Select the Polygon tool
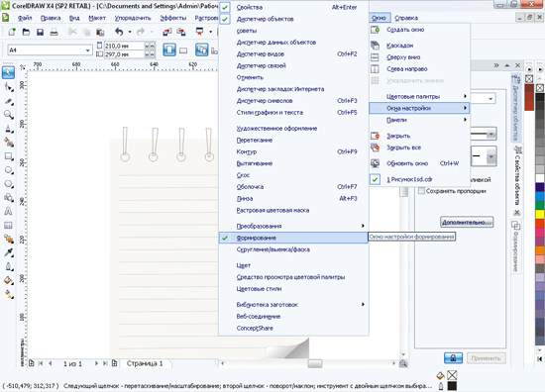The height and width of the screenshot is (392, 545). (8, 184)
